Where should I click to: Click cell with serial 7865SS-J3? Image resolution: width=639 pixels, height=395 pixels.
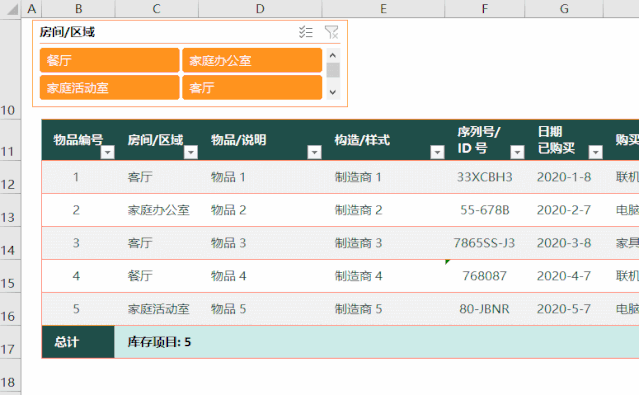(x=485, y=243)
